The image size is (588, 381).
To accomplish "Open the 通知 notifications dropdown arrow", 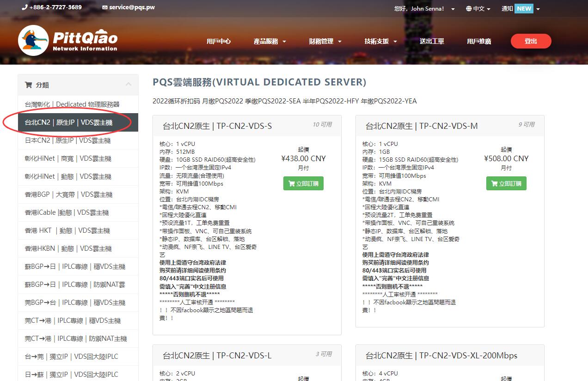I will (x=538, y=9).
